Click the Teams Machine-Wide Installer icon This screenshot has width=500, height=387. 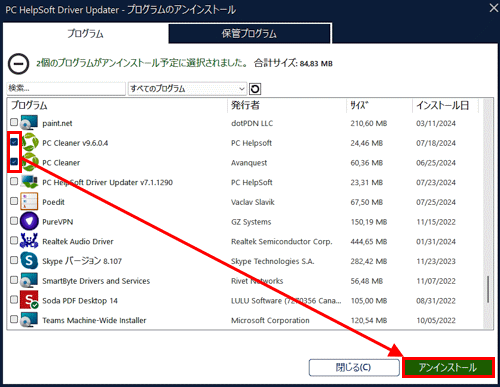tap(29, 319)
